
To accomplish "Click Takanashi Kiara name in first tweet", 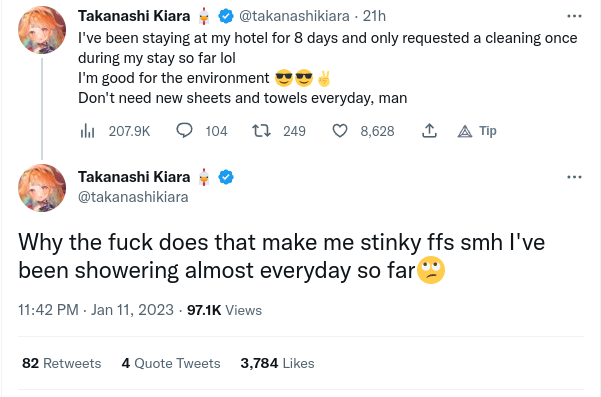I will (x=134, y=16).
